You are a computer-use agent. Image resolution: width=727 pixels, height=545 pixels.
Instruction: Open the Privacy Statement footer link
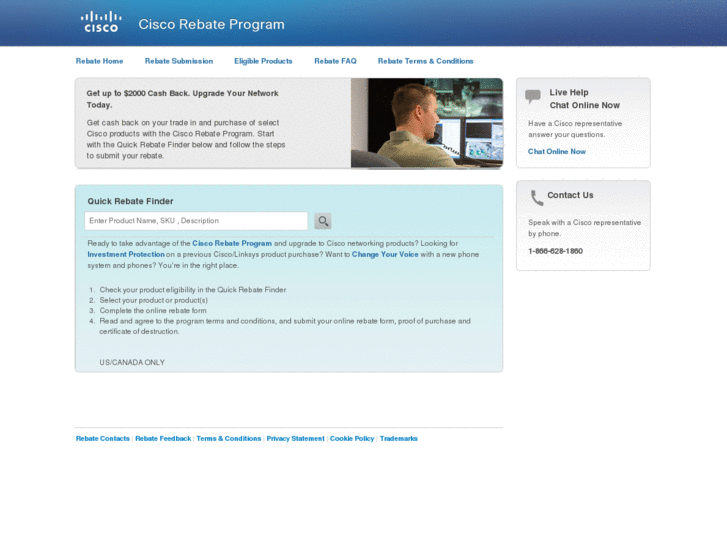pyautogui.click(x=295, y=439)
